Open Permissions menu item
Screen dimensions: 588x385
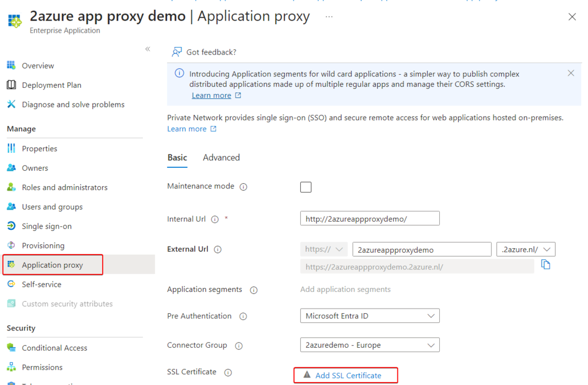[x=42, y=367]
